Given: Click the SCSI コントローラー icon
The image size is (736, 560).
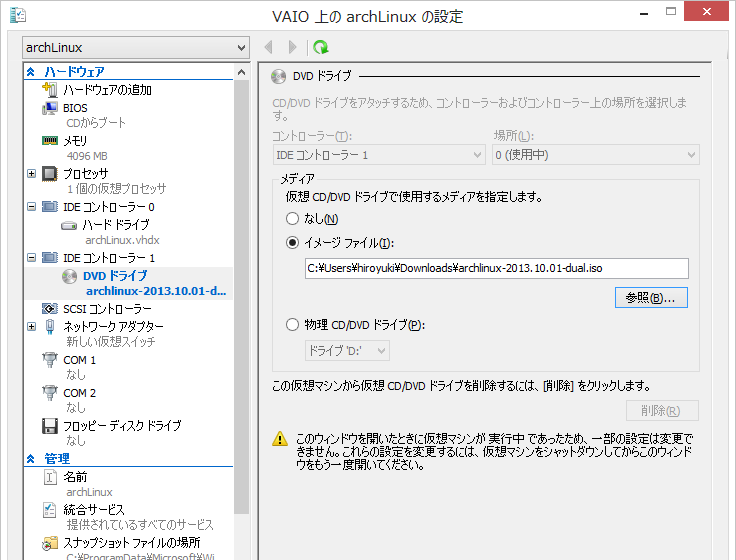Looking at the screenshot, I should (x=50, y=309).
